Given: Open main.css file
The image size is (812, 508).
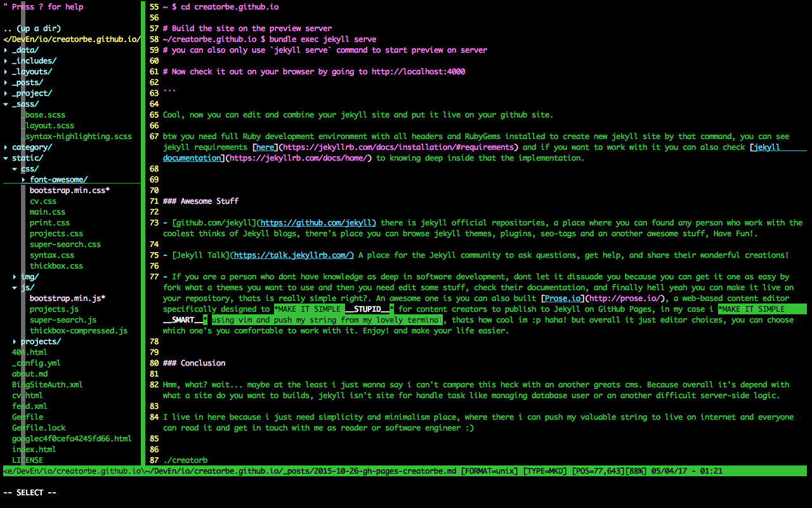Looking at the screenshot, I should click(48, 212).
